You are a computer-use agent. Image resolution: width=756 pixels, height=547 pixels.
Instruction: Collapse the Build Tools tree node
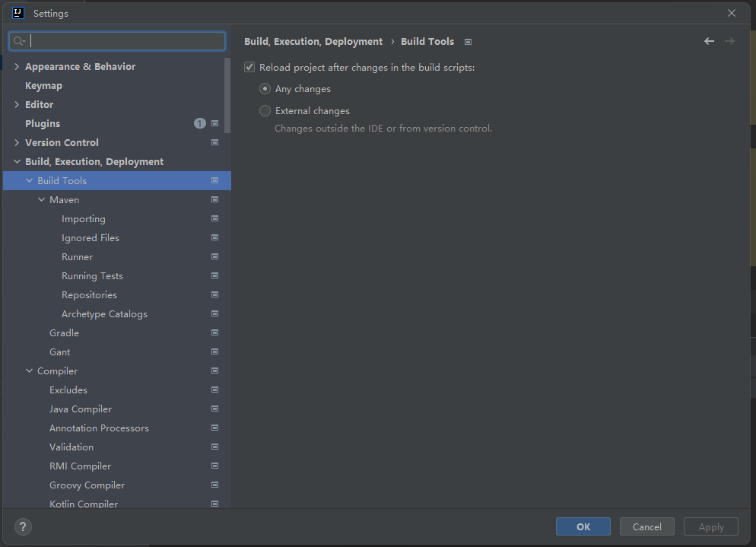(x=29, y=180)
